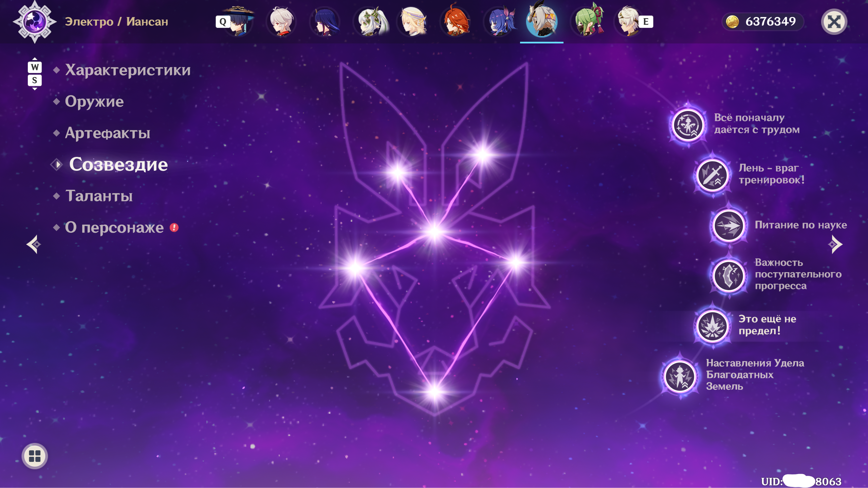The height and width of the screenshot is (488, 868).
Task: Go to next character with right arrow
Action: pyautogui.click(x=835, y=244)
